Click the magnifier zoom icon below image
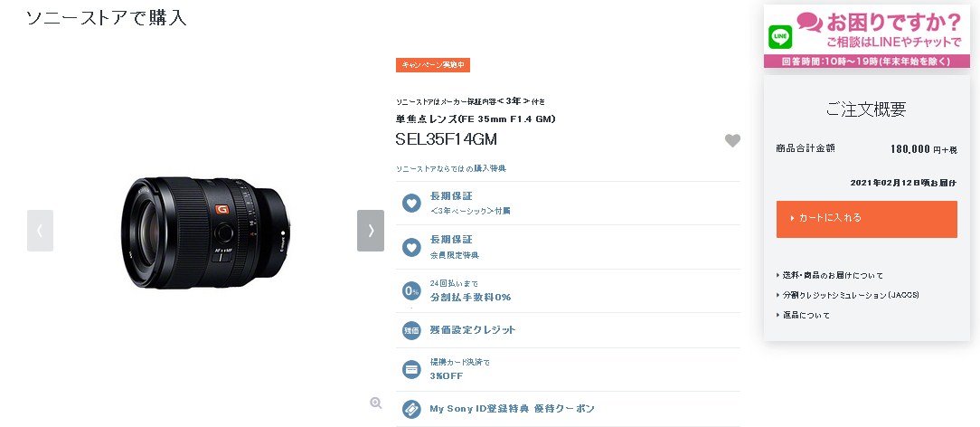The width and height of the screenshot is (980, 427). point(375,403)
